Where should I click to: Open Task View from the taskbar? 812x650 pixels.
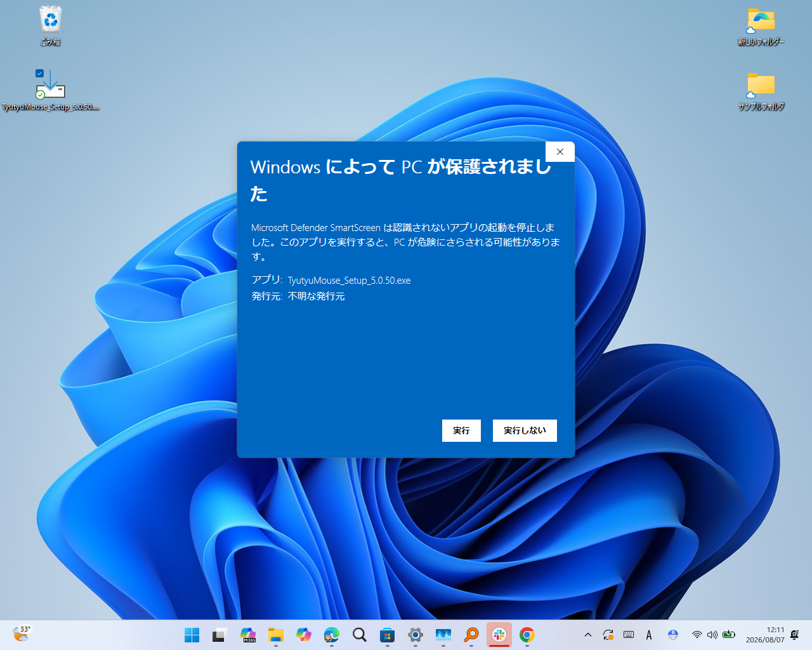219,635
